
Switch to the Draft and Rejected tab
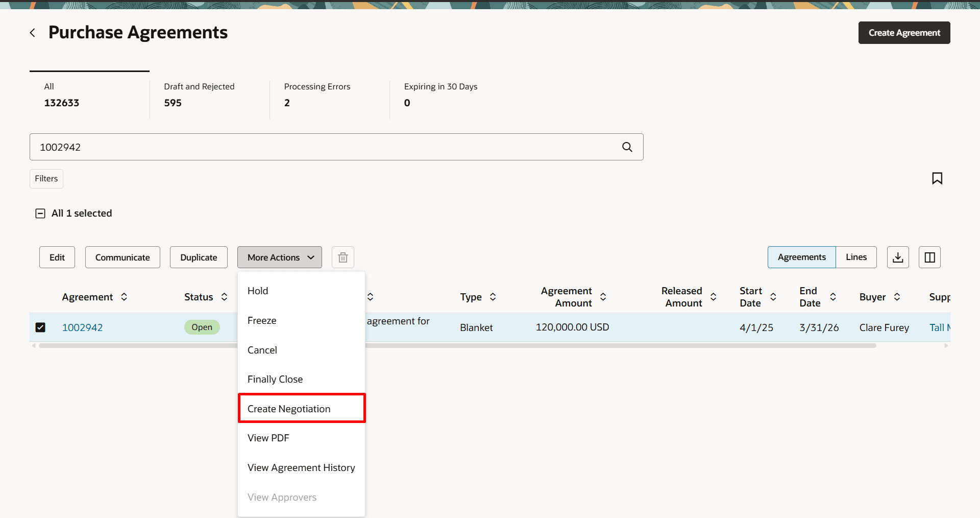tap(199, 95)
